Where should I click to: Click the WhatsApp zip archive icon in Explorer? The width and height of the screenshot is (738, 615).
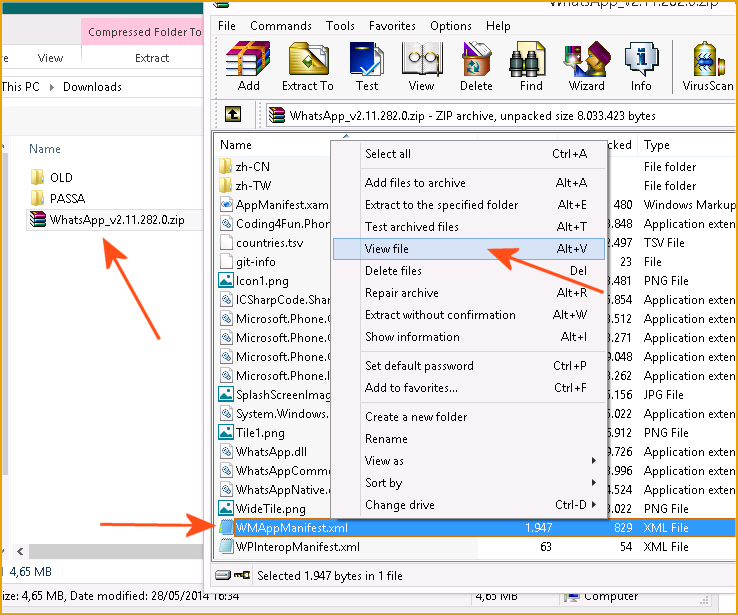coord(38,219)
